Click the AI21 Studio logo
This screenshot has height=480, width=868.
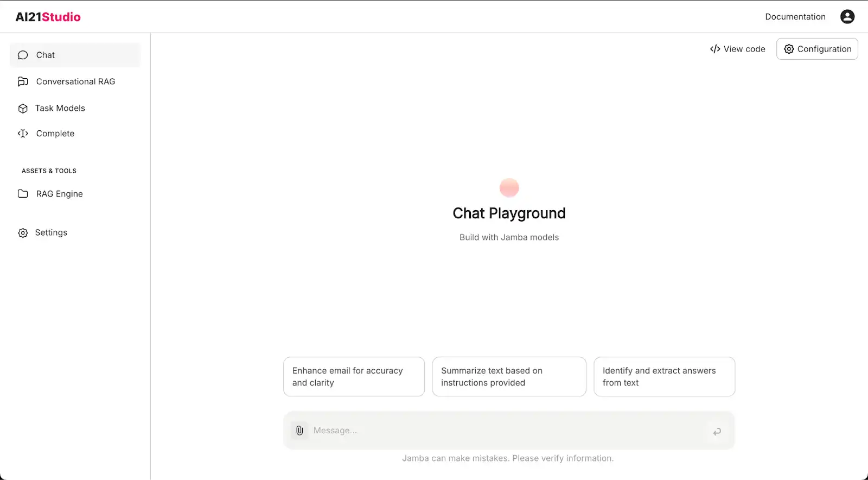pos(48,17)
